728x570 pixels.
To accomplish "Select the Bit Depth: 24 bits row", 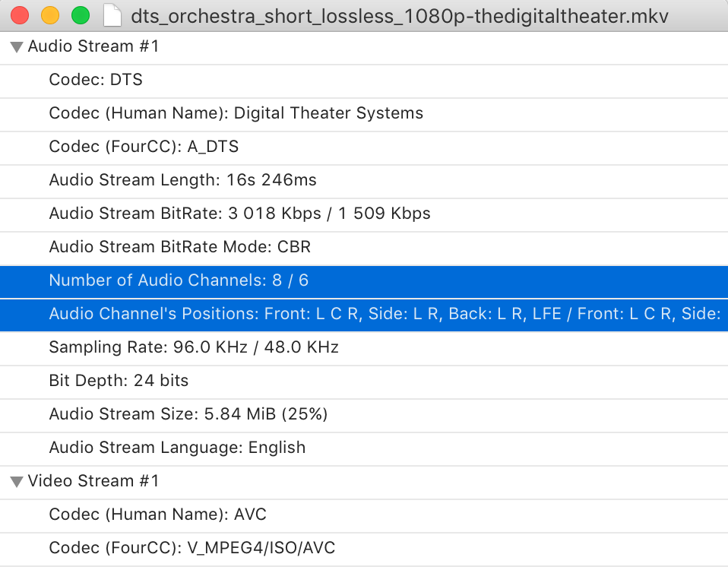I will coord(364,381).
